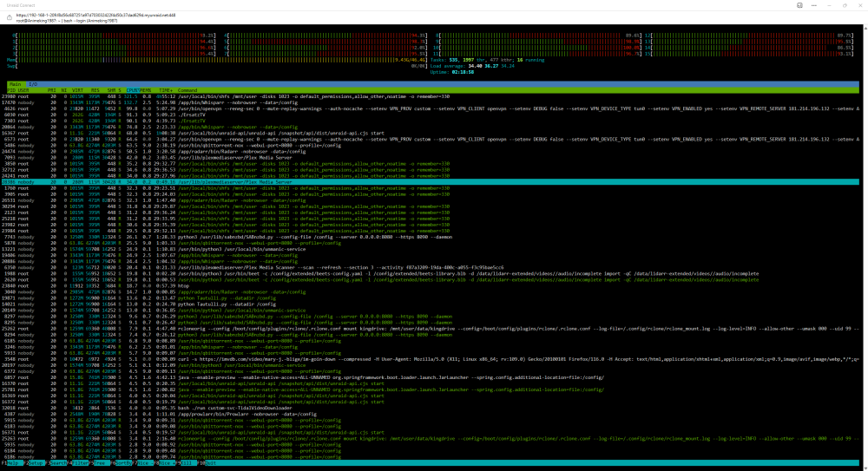Click the Tasks summary line
The width and height of the screenshot is (868, 471).
pos(487,60)
